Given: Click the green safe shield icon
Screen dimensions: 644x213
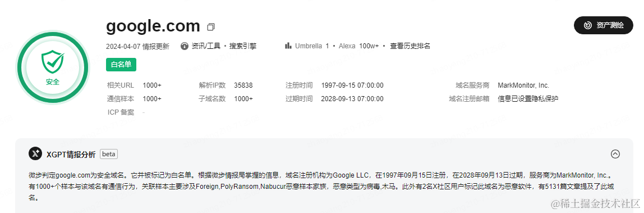Looking at the screenshot, I should [53, 61].
